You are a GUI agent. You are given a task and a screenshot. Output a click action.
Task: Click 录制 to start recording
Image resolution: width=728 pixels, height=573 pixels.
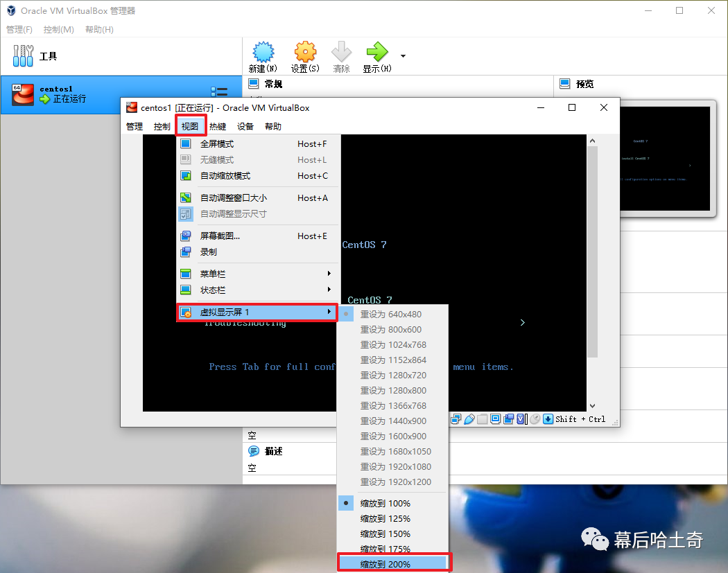click(209, 252)
